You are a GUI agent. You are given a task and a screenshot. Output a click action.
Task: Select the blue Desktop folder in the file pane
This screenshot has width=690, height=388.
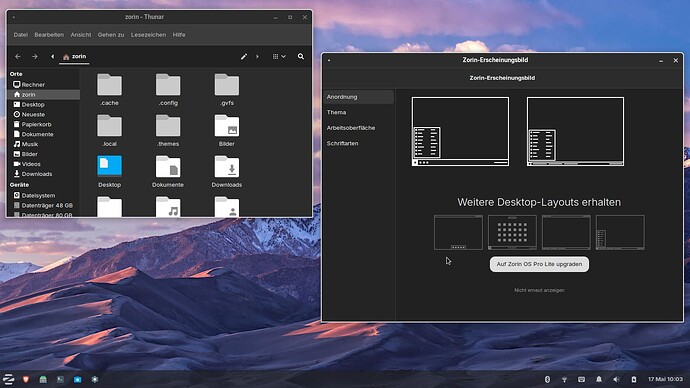tap(109, 166)
